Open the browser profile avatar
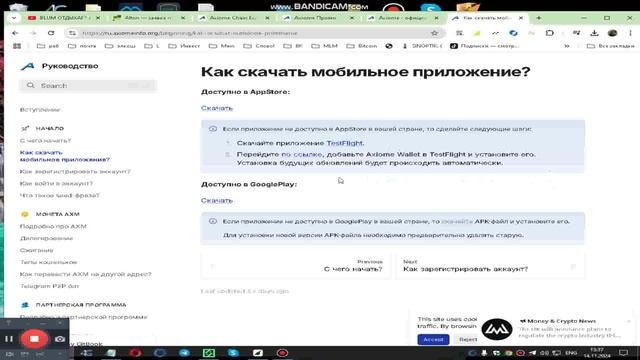 (x=612, y=33)
